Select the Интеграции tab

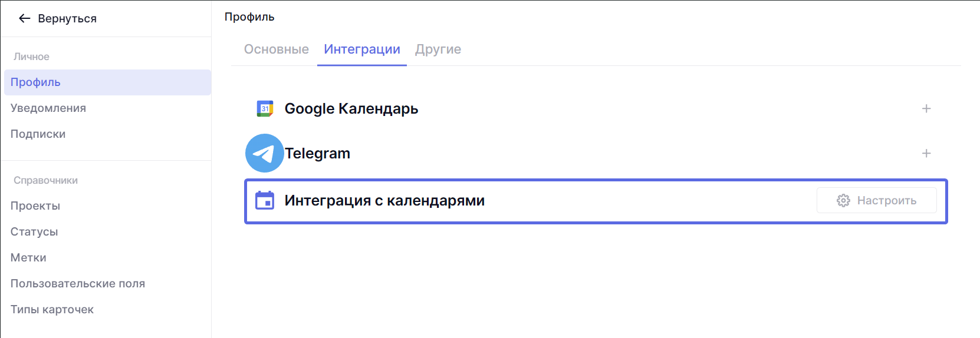point(361,49)
